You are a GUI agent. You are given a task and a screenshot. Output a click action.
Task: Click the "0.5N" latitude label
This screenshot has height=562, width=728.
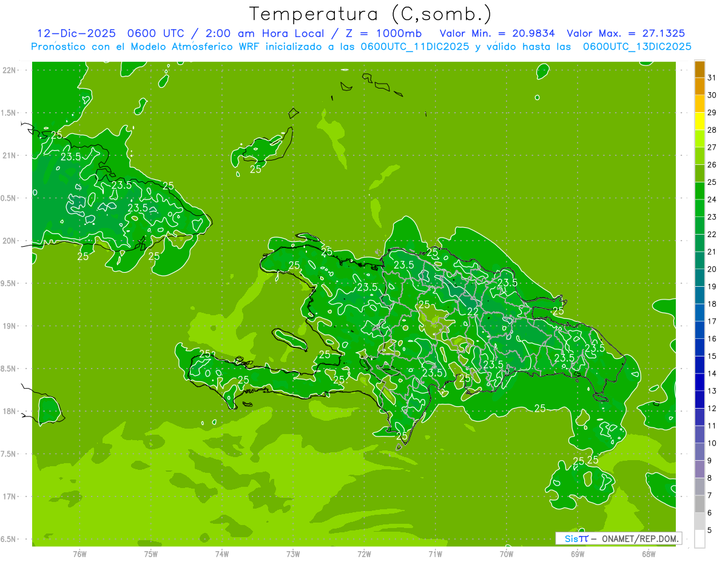9,198
